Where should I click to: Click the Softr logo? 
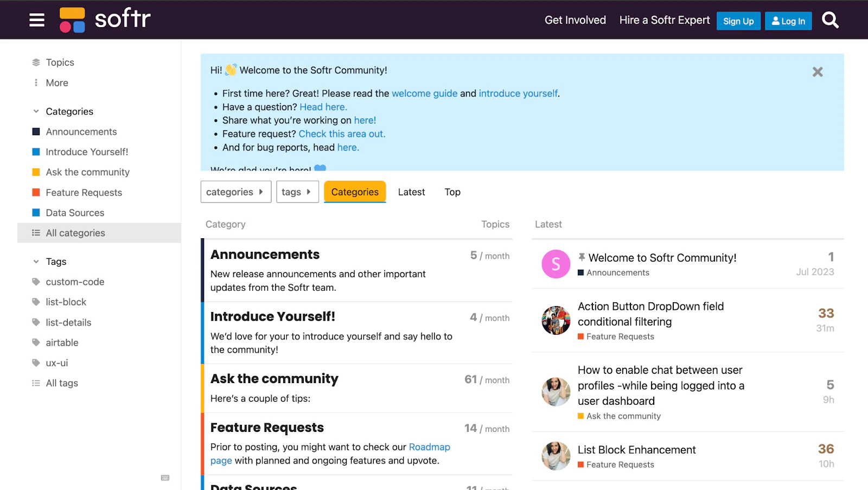coord(105,20)
